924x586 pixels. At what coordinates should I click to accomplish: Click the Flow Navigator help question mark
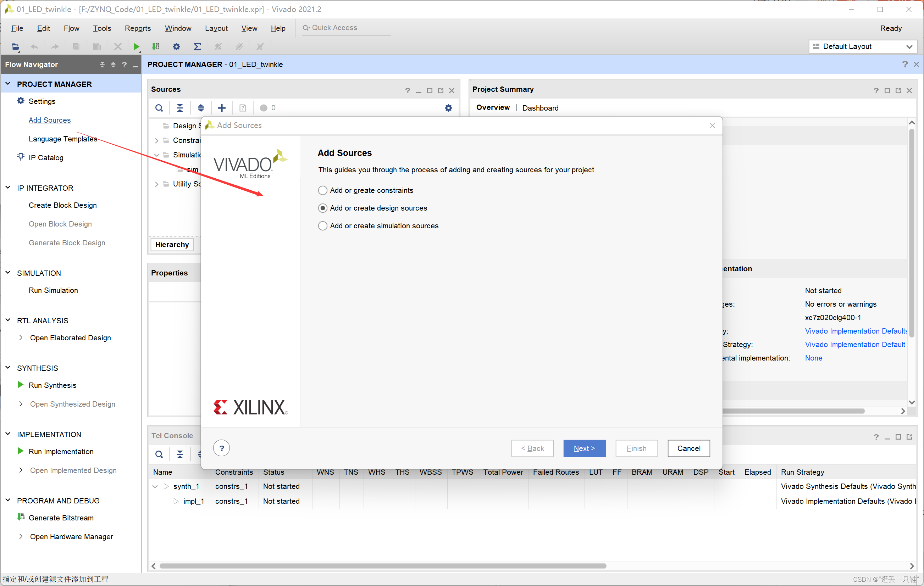tap(125, 65)
